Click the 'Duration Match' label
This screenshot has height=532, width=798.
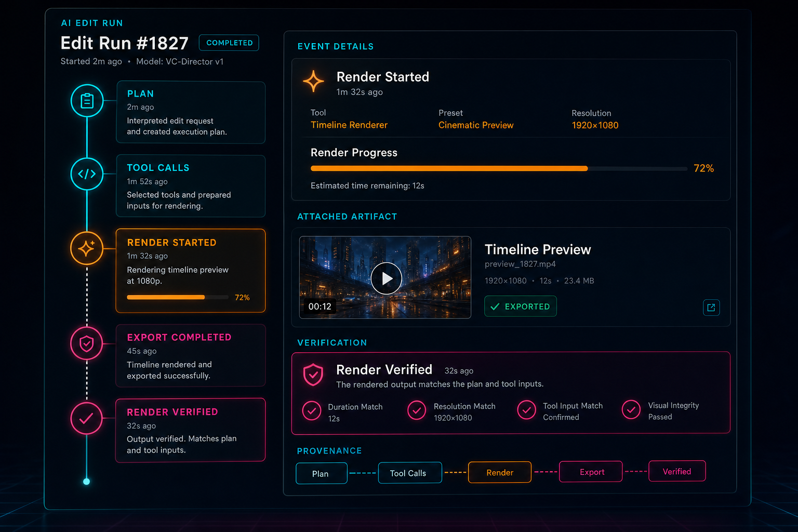(355, 407)
